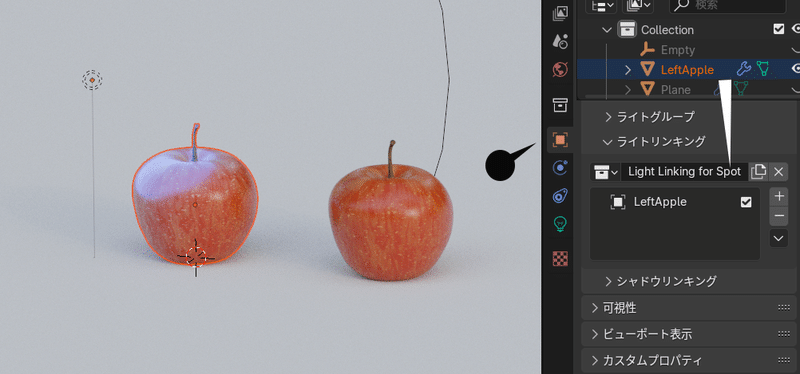Viewport: 800px width, 374px height.
Task: Switch to the Object properties tab
Action: [x=560, y=140]
